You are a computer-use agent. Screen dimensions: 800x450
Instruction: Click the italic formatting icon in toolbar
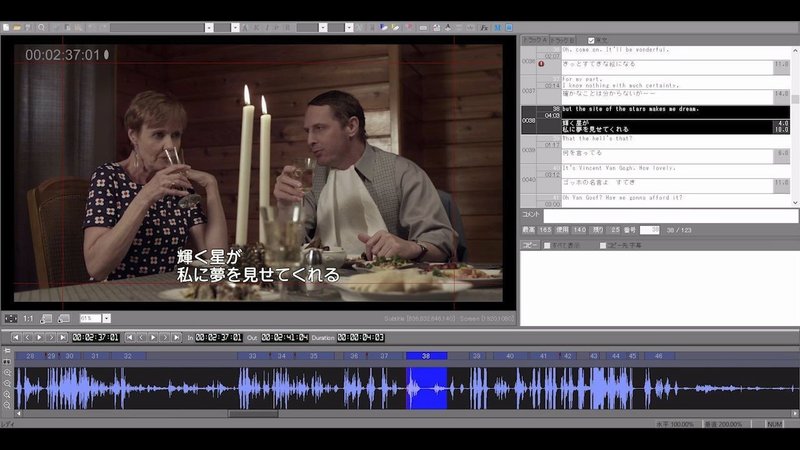pos(267,28)
